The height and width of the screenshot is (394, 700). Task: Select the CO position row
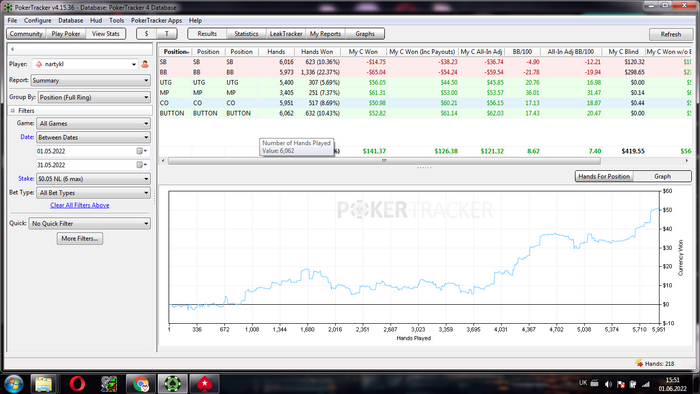coord(425,103)
